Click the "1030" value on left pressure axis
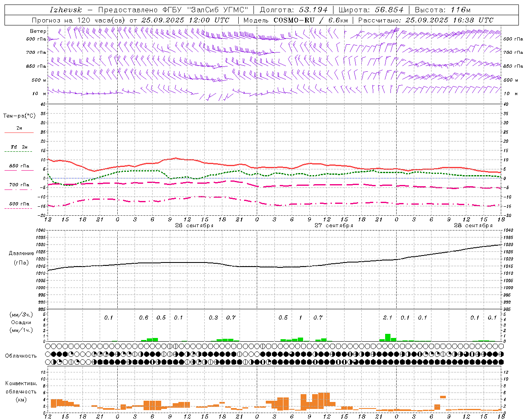Screen dimensions: 525x420 coord(40,244)
